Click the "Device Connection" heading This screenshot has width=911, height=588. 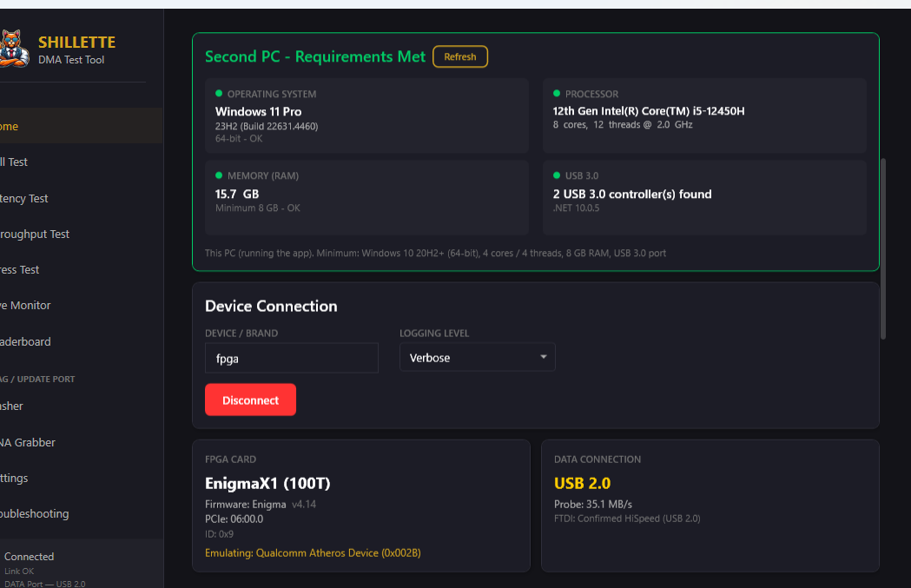(x=271, y=307)
